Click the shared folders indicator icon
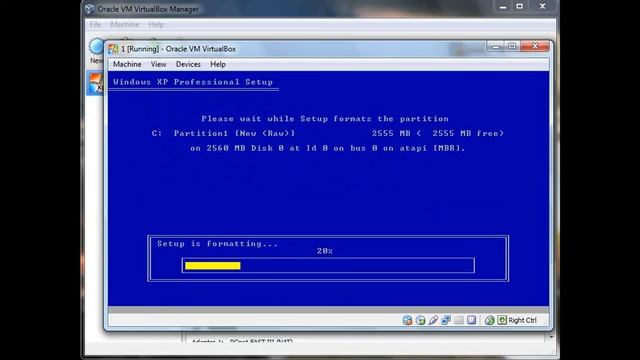 click(x=459, y=320)
